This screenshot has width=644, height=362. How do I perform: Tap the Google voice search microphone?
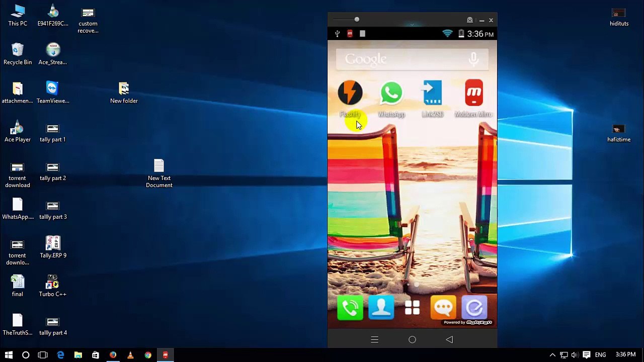click(x=473, y=59)
